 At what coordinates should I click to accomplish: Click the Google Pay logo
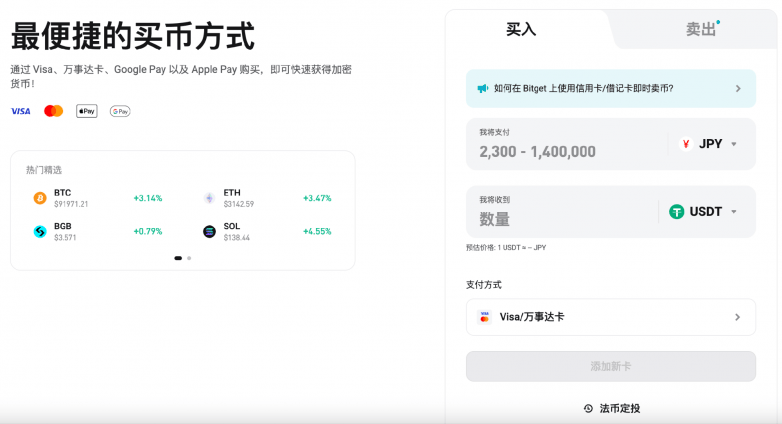coord(120,111)
